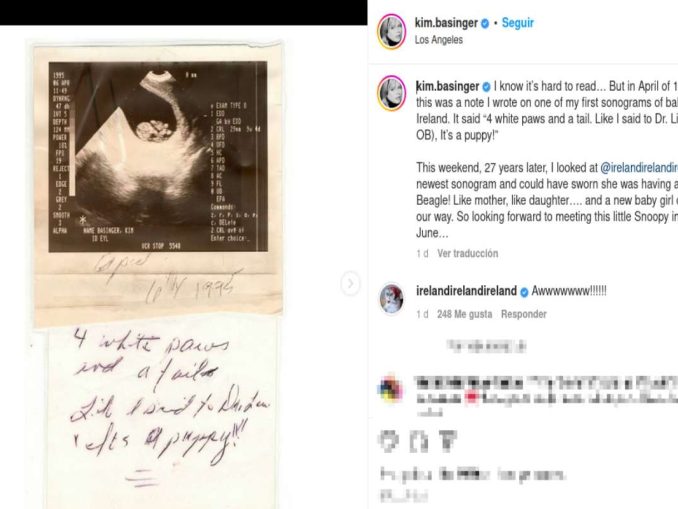Open the colorful avatar of second commenter
Image resolution: width=678 pixels, height=509 pixels.
390,388
